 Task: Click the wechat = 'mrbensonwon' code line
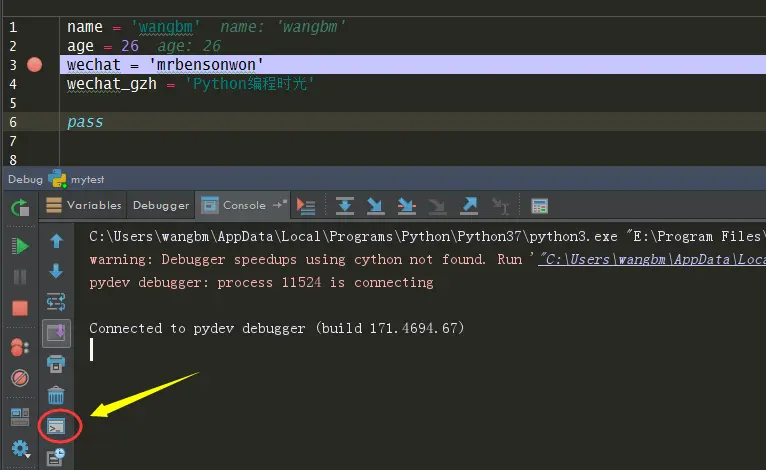[x=165, y=64]
